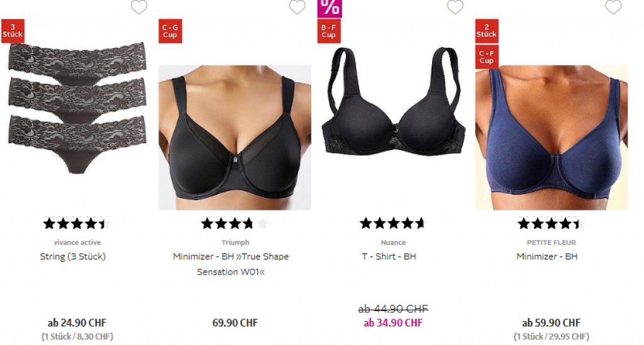Click the discounted price ab 34.90 CHF
This screenshot has height=345, width=644.
pyautogui.click(x=393, y=323)
